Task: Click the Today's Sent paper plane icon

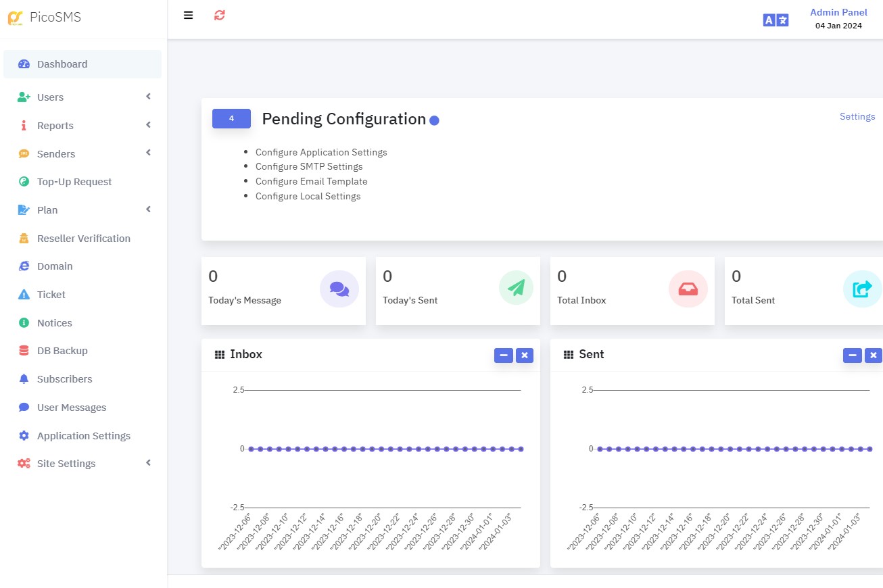Action: (516, 288)
